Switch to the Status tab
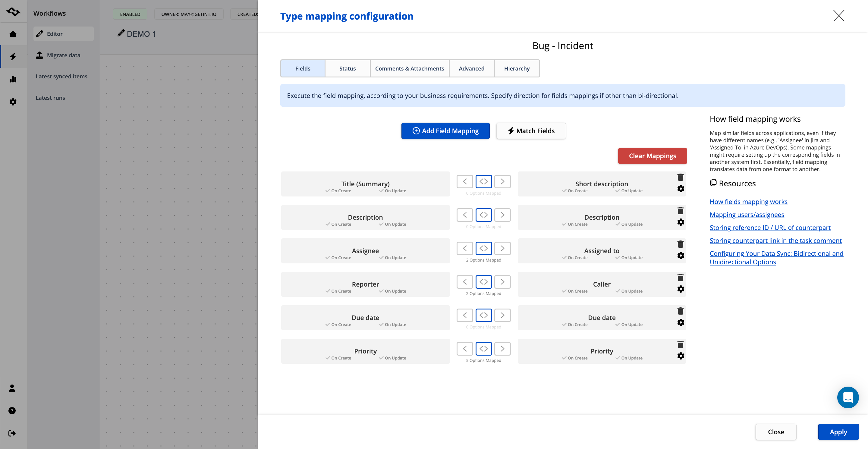The height and width of the screenshot is (449, 868). tap(348, 68)
